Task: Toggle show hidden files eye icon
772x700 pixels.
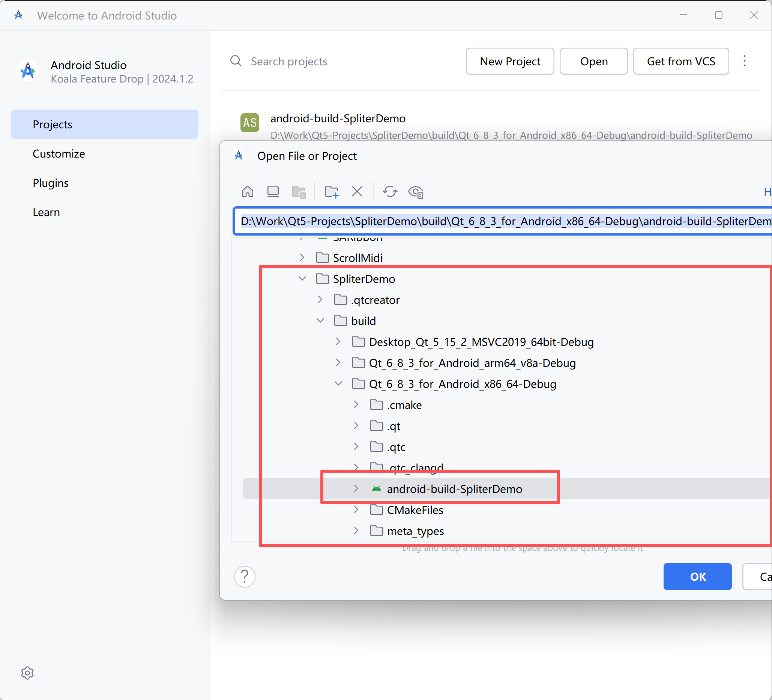Action: click(416, 191)
